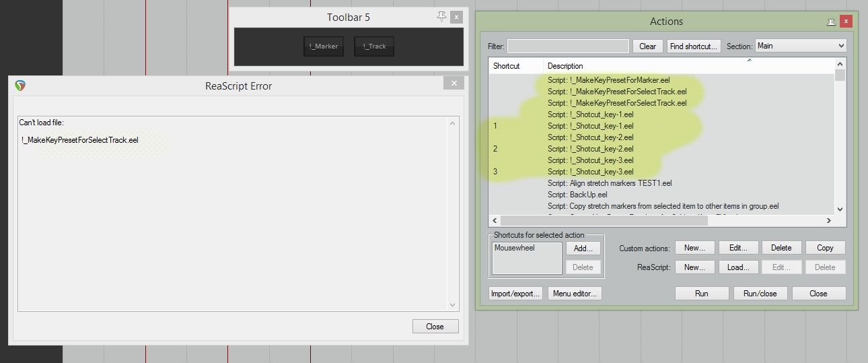Open Find shortcut dialog
This screenshot has width=868, height=363.
click(694, 46)
